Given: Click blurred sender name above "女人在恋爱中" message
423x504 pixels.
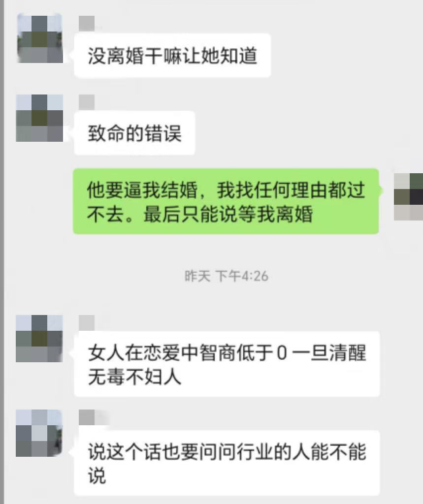Looking at the screenshot, I should click(x=87, y=322).
